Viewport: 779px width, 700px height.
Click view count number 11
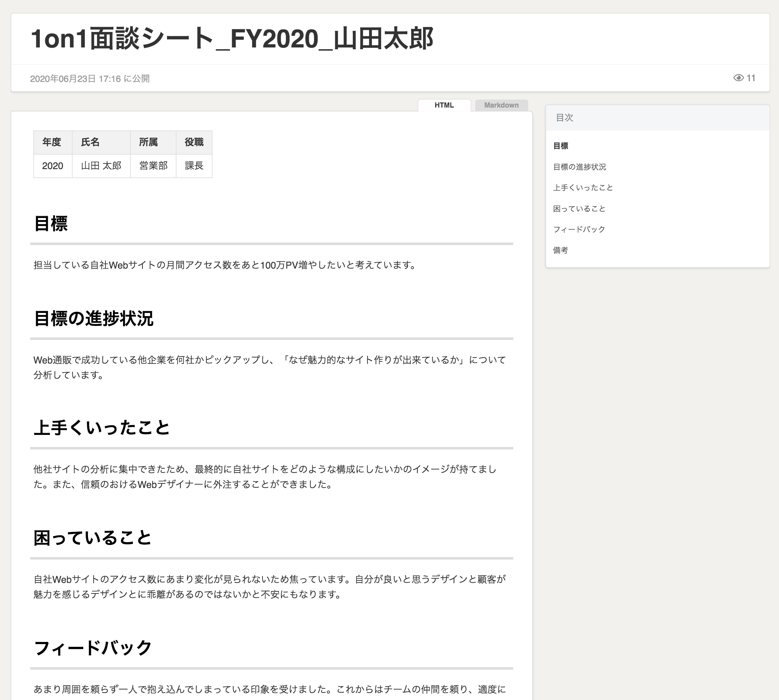(x=751, y=78)
